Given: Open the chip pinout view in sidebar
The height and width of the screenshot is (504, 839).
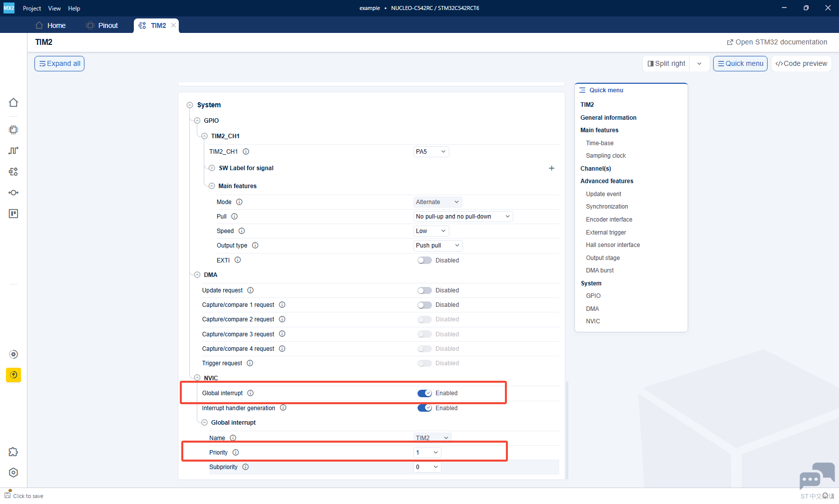Looking at the screenshot, I should [13, 130].
